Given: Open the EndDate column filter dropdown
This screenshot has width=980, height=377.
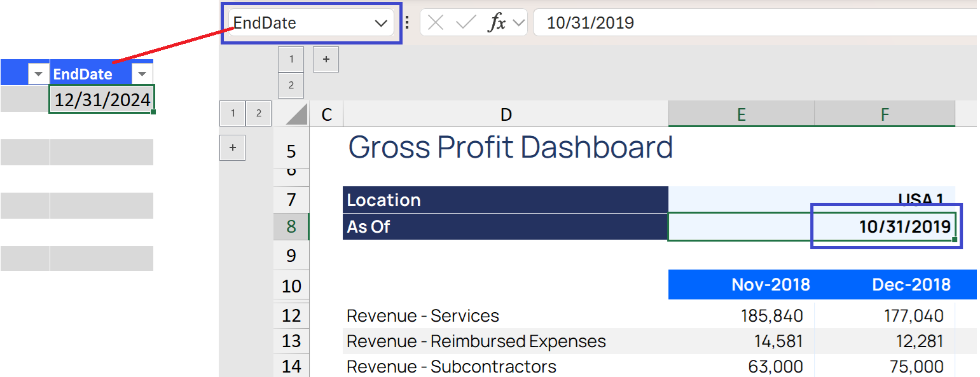Looking at the screenshot, I should (141, 74).
